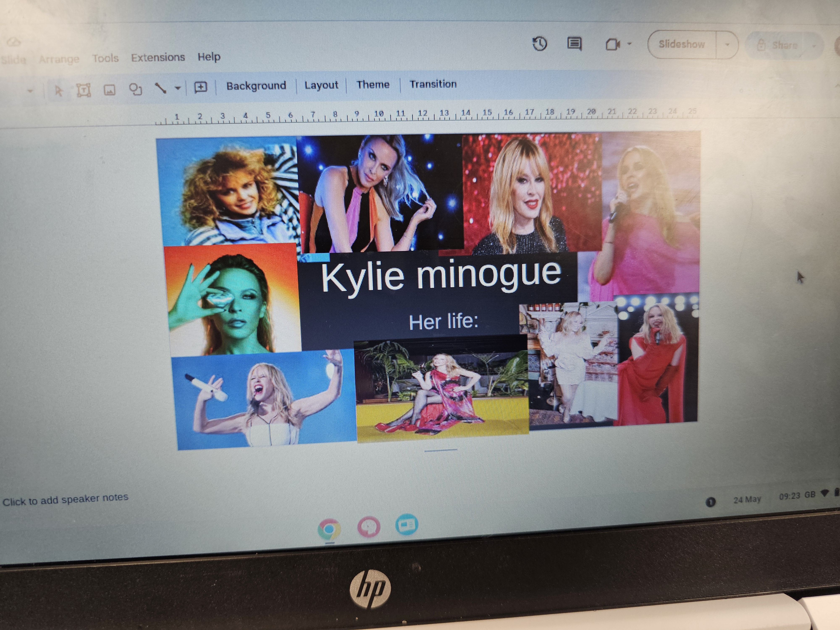Open the line type dropdown arrow
Image resolution: width=840 pixels, height=630 pixels.
177,88
